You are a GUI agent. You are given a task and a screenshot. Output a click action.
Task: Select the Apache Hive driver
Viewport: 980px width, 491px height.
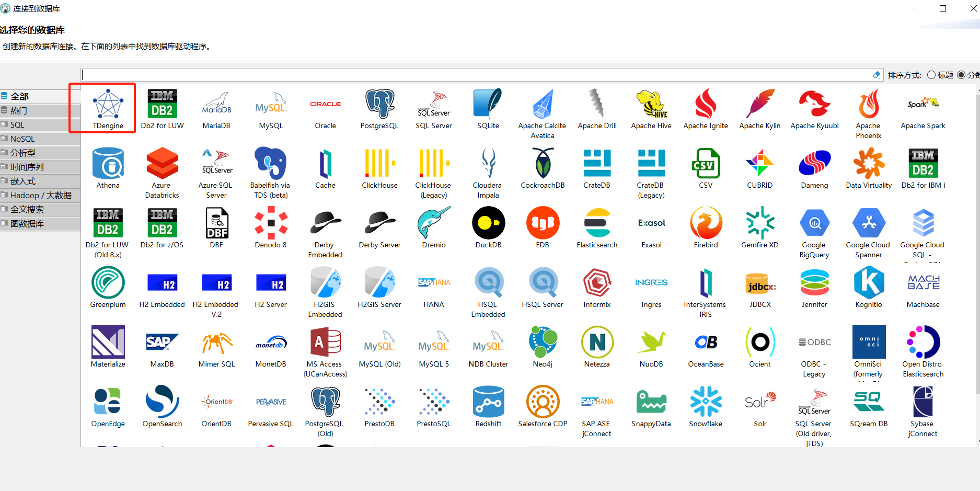pos(651,109)
